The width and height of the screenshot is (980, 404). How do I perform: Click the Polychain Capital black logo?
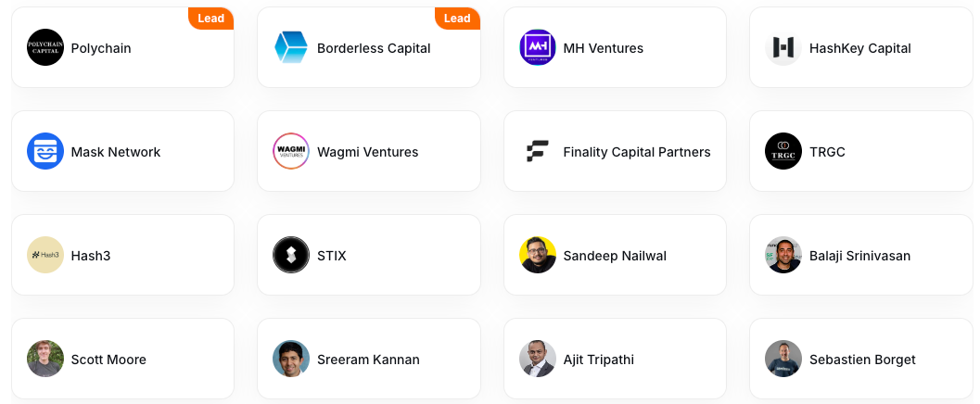point(45,47)
